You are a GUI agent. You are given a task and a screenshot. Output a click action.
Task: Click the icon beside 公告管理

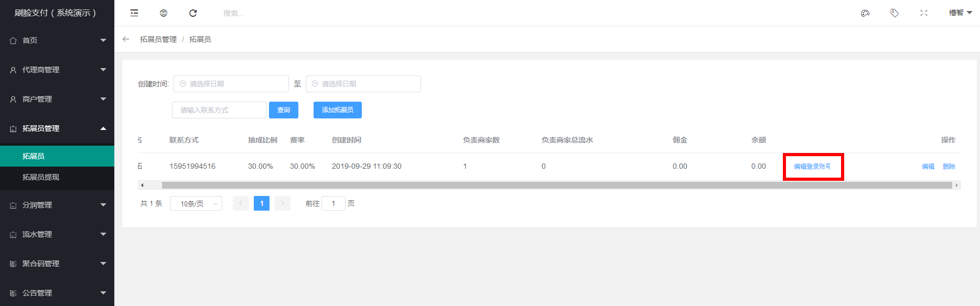click(x=13, y=293)
